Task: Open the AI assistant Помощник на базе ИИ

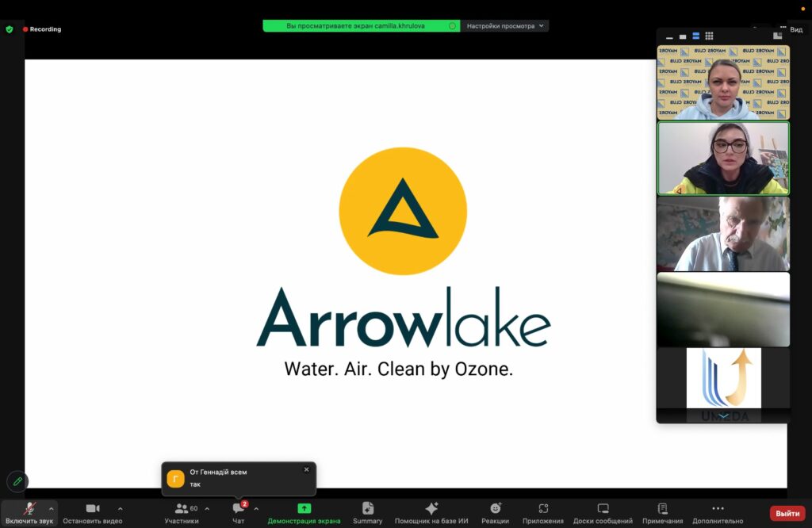Action: coord(431,513)
